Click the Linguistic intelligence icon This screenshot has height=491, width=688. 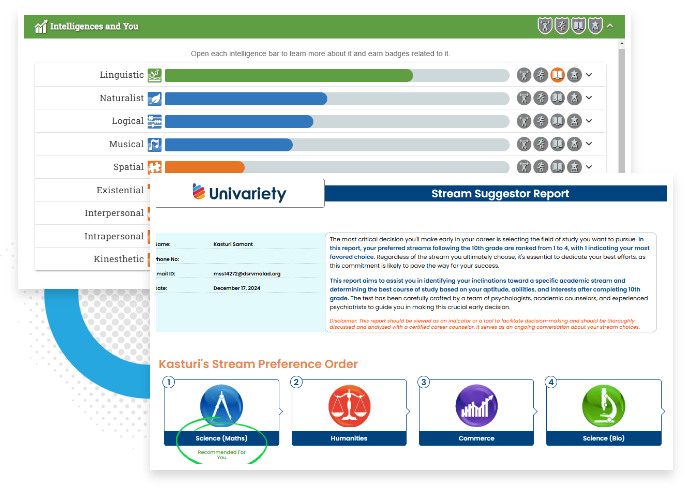point(155,75)
